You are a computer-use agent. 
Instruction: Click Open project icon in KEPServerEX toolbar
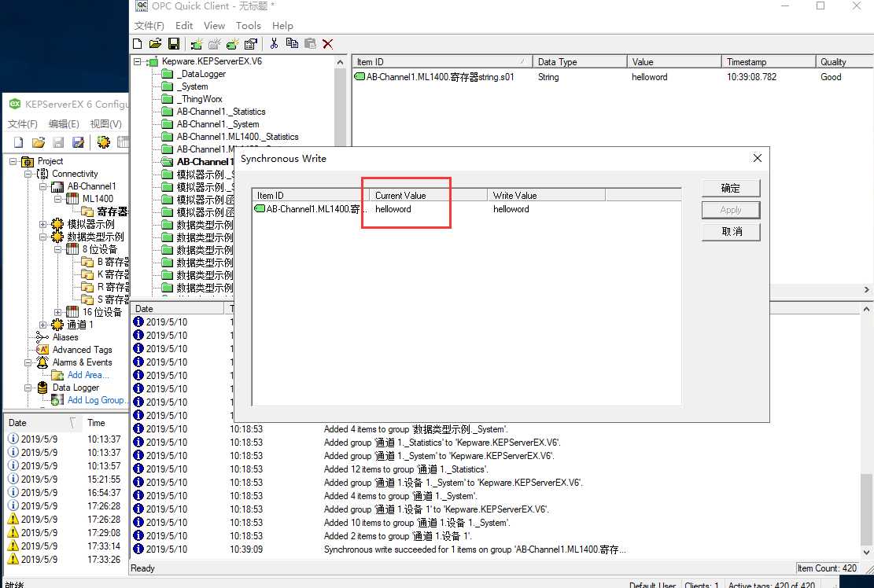[39, 142]
